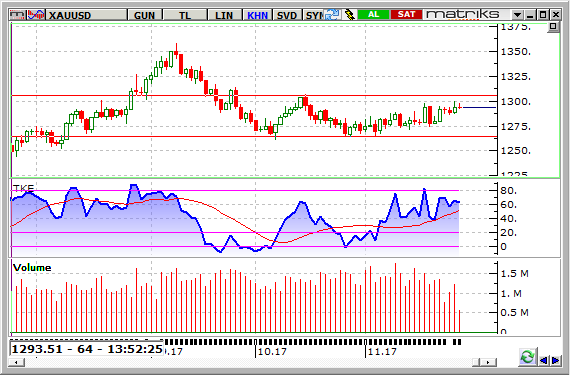Click the Volume panel label
Screen dimensions: 570x375
pyautogui.click(x=32, y=268)
